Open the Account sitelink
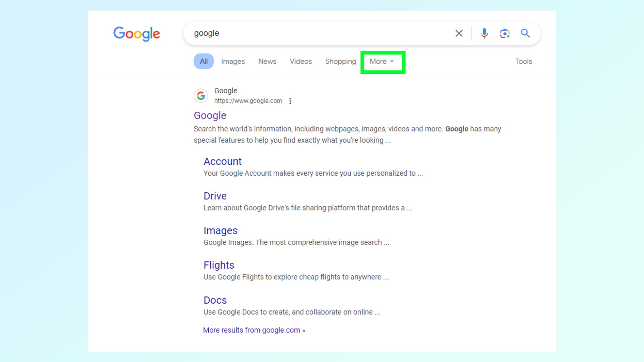The height and width of the screenshot is (362, 644). 223,161
